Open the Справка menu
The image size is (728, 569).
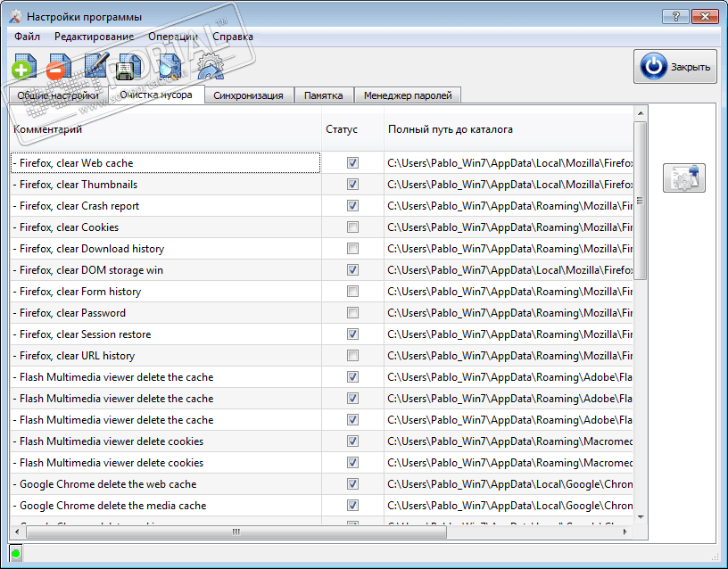(x=233, y=37)
